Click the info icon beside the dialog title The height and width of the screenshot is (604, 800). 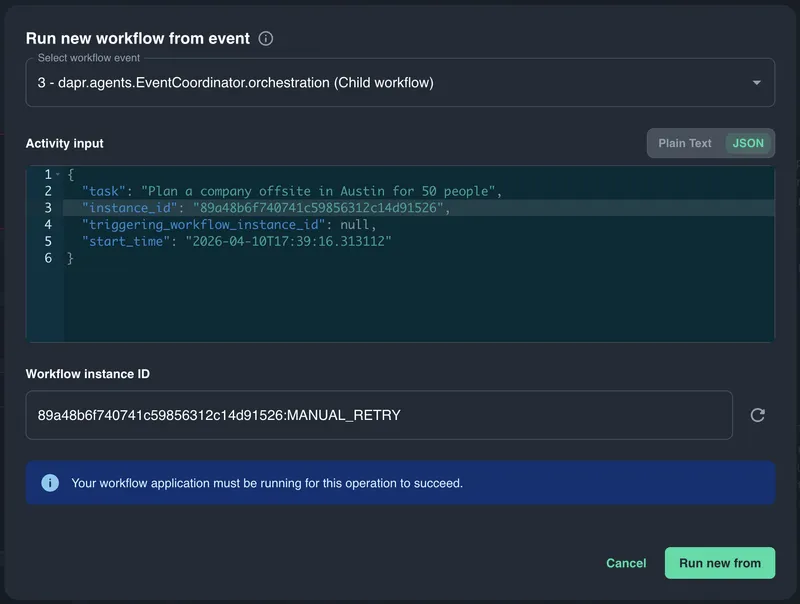pos(266,39)
